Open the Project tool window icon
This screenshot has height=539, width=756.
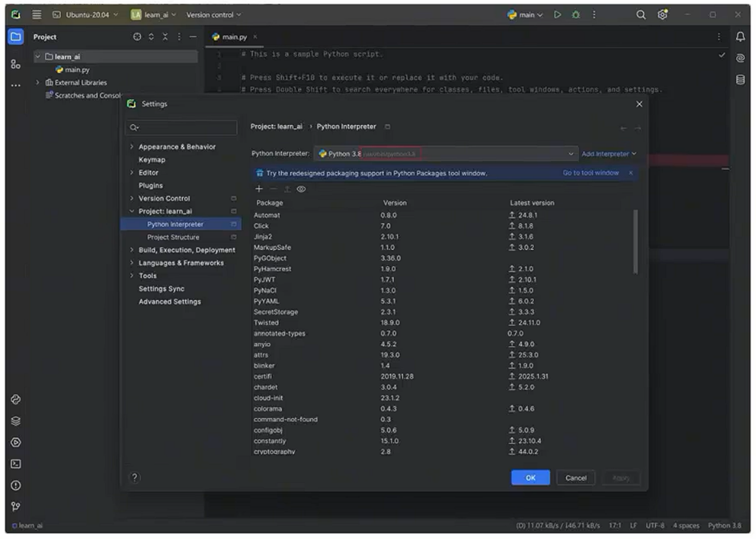16,37
